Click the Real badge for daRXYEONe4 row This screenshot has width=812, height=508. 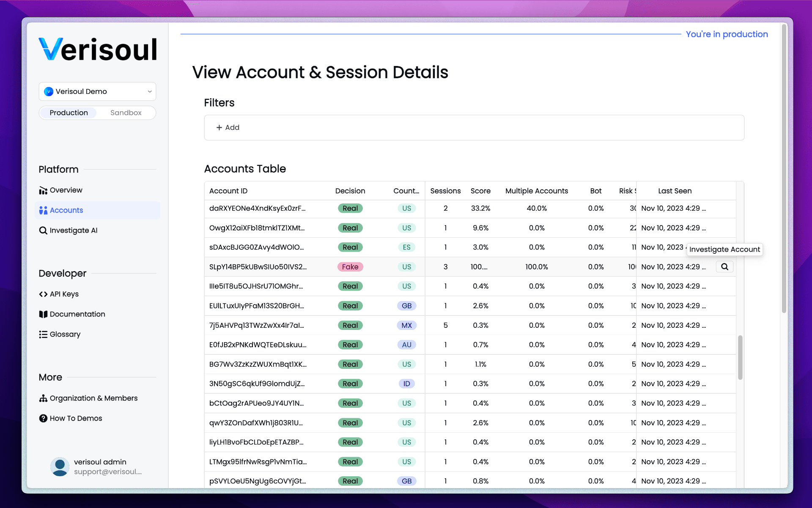pos(350,209)
